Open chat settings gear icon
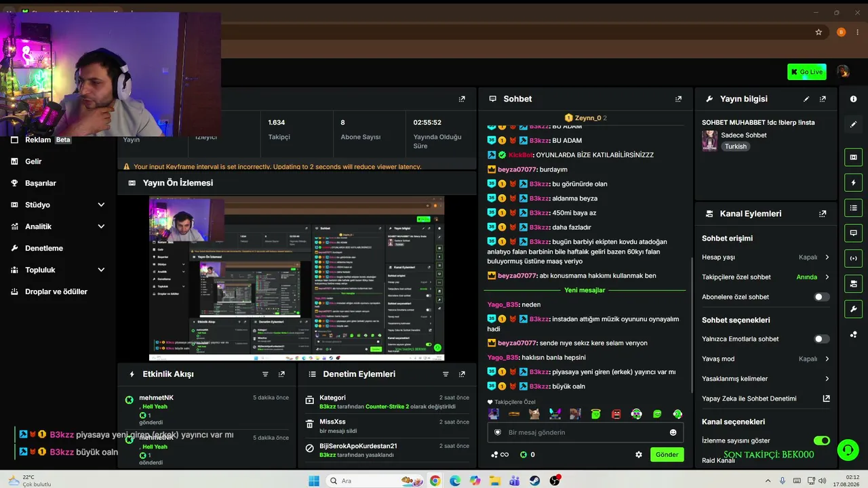 point(638,455)
